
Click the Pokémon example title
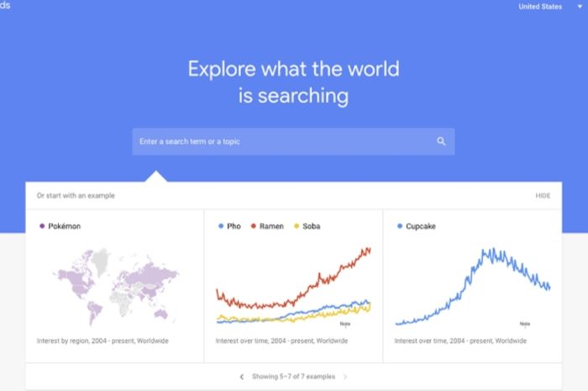[x=65, y=226]
